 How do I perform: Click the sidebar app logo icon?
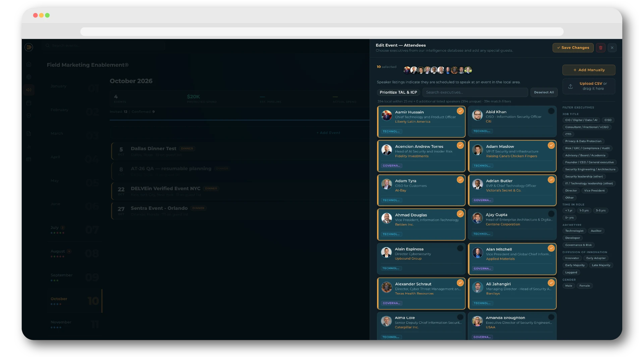tap(29, 47)
